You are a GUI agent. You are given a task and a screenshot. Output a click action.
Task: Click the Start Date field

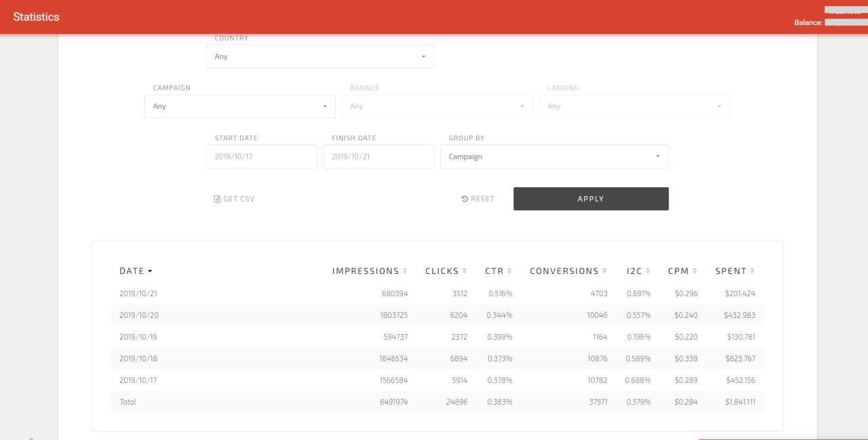pyautogui.click(x=261, y=157)
